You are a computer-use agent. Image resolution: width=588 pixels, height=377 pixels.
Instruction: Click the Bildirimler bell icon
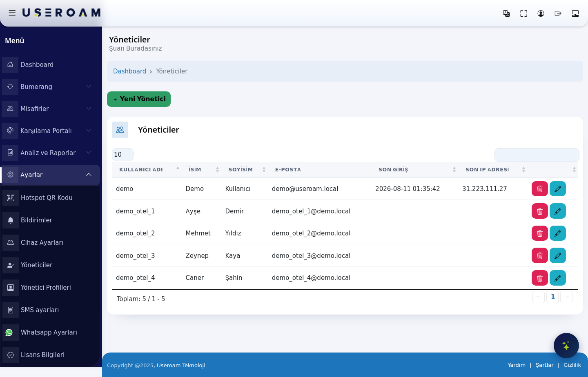coord(11,220)
